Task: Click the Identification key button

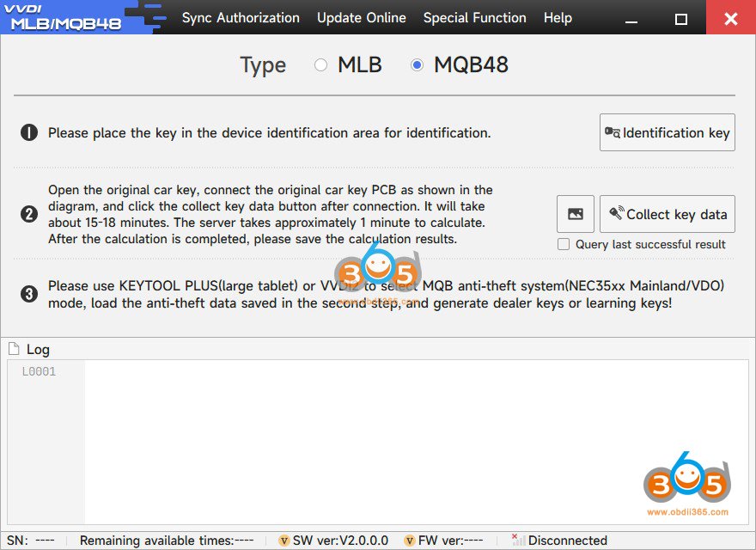Action: point(668,132)
